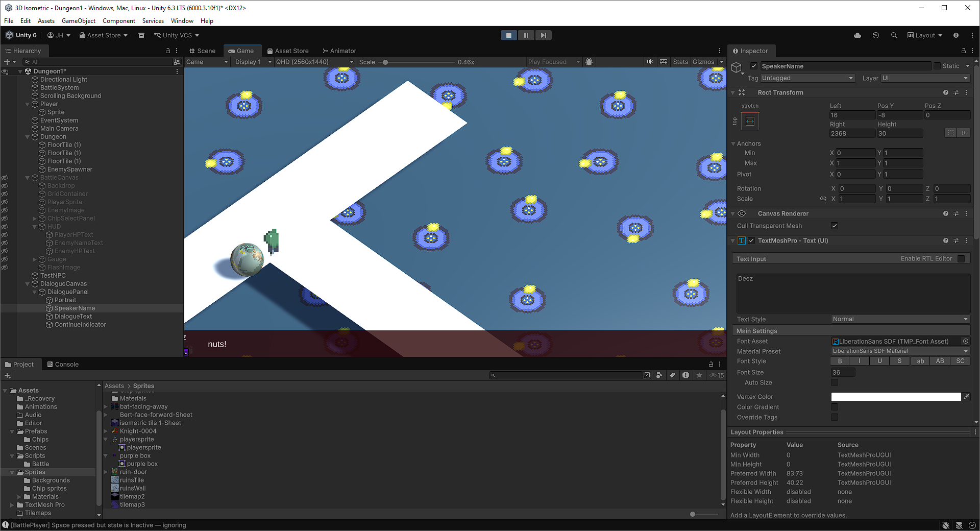
Task: Pick vertex color with the eyedropper
Action: [x=966, y=397]
